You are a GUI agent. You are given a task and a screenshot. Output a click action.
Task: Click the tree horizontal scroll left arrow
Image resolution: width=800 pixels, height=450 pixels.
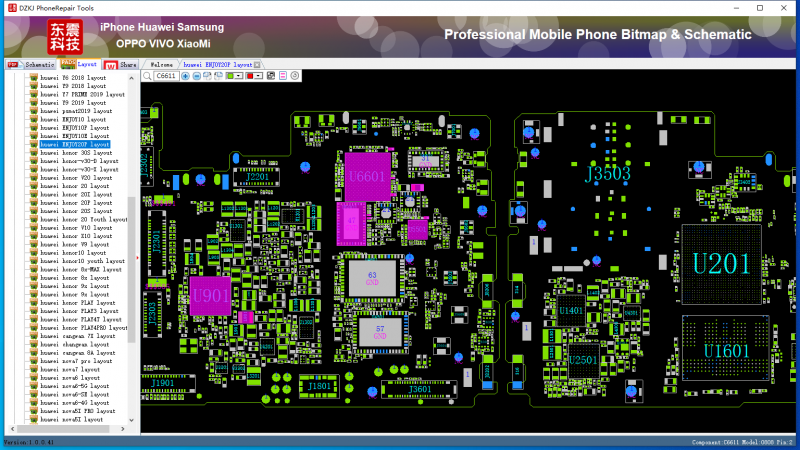point(13,429)
